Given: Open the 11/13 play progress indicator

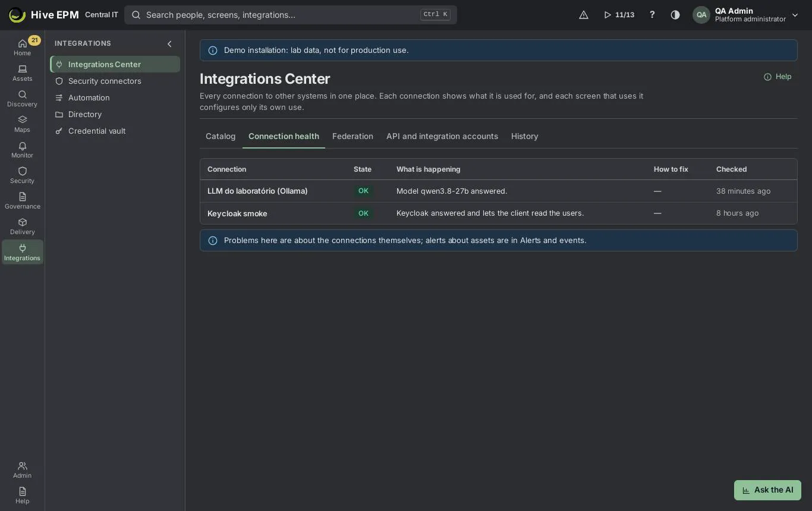Looking at the screenshot, I should [x=619, y=15].
